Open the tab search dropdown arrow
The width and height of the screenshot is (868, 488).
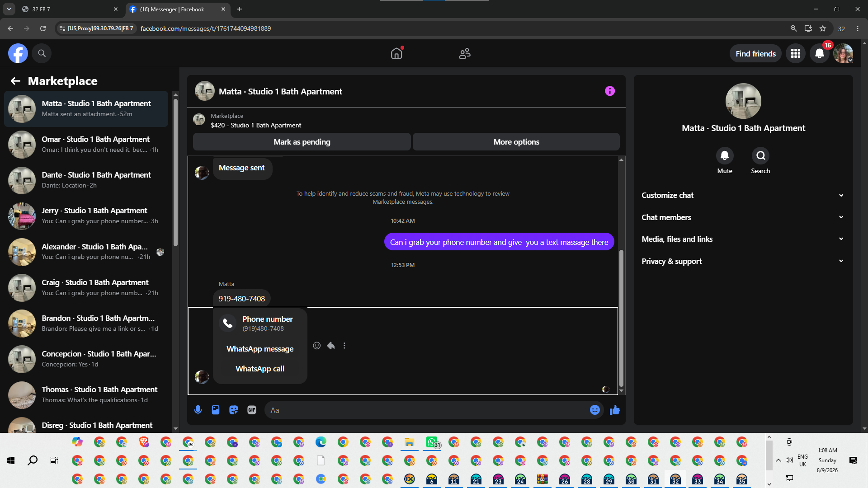[x=9, y=9]
